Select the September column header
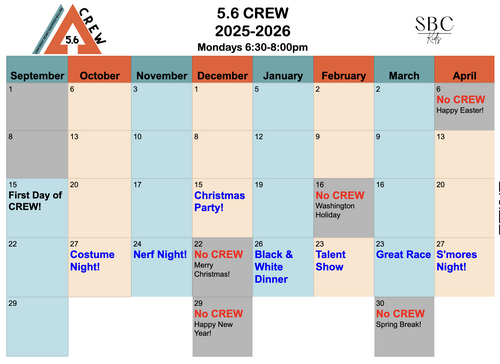The image size is (500, 364). (37, 69)
